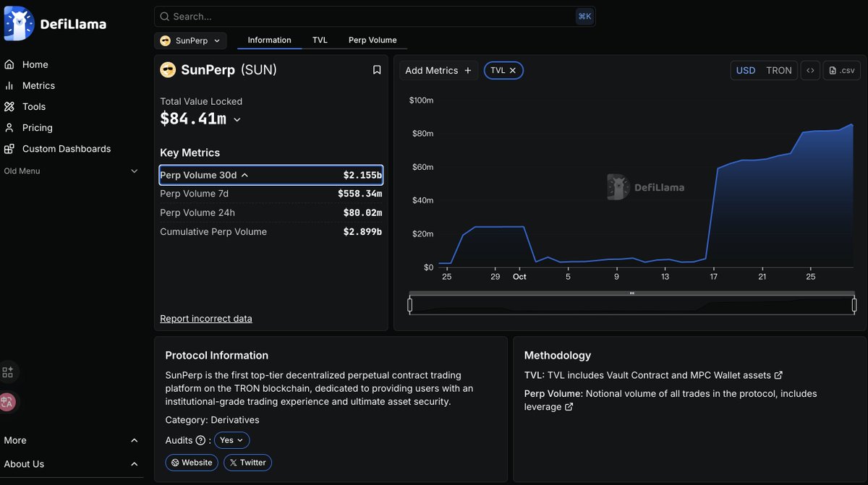The image size is (868, 485).
Task: Open the protocol's Twitter button
Action: pyautogui.click(x=247, y=463)
